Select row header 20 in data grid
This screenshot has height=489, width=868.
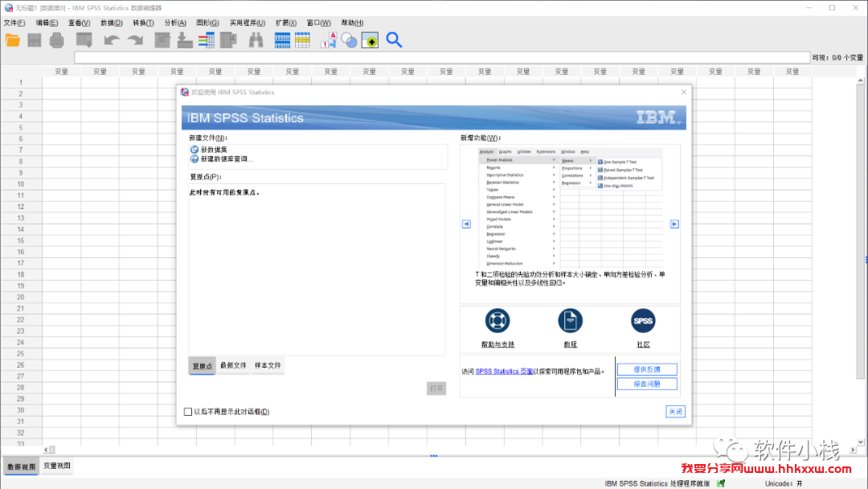[20, 297]
